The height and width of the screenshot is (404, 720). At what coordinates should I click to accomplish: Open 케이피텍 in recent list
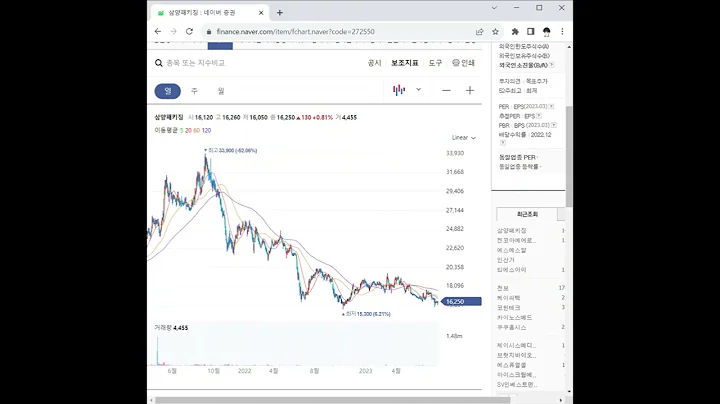point(508,298)
